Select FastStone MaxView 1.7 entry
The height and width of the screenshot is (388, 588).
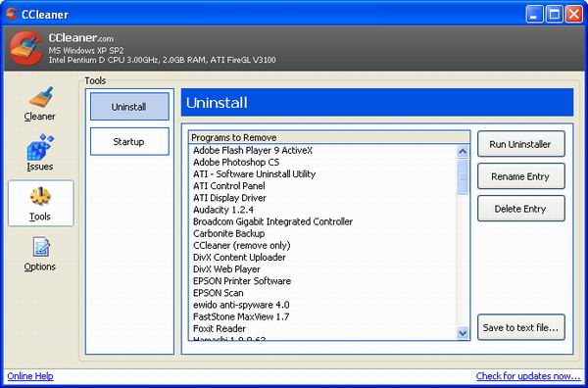(241, 316)
